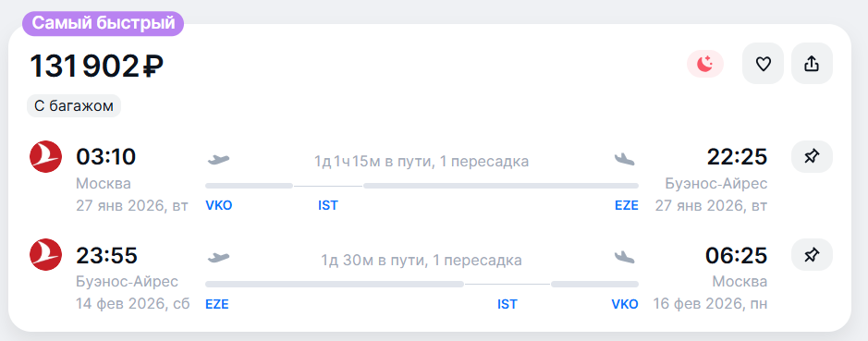
Task: Click the takeoff plane icon on outbound row
Action: (218, 160)
